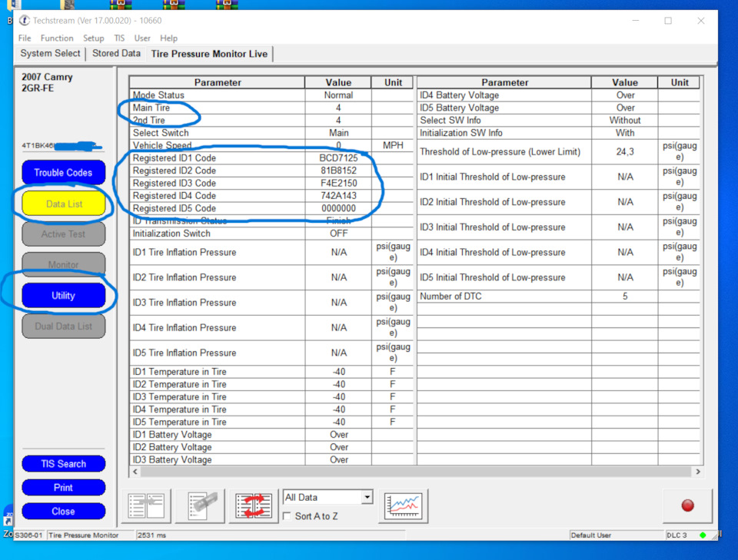This screenshot has width=738, height=560.
Task: Open the All Data dropdown list
Action: click(367, 497)
